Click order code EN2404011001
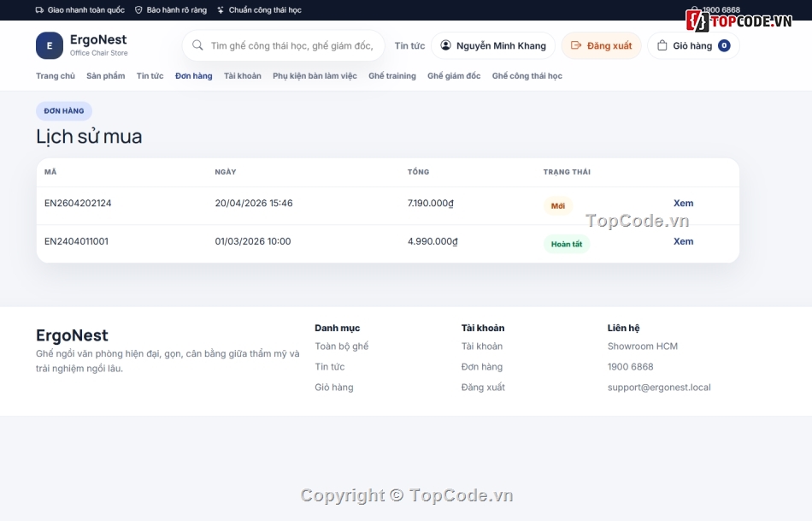Viewport: 812px width, 521px height. [x=76, y=241]
